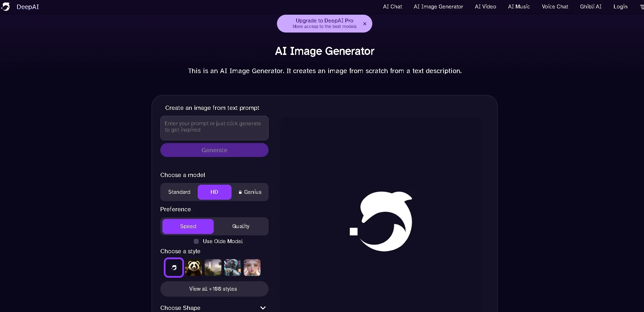Image resolution: width=644 pixels, height=312 pixels.
Task: Click the dolphin placeholder in image preview
Action: click(381, 221)
